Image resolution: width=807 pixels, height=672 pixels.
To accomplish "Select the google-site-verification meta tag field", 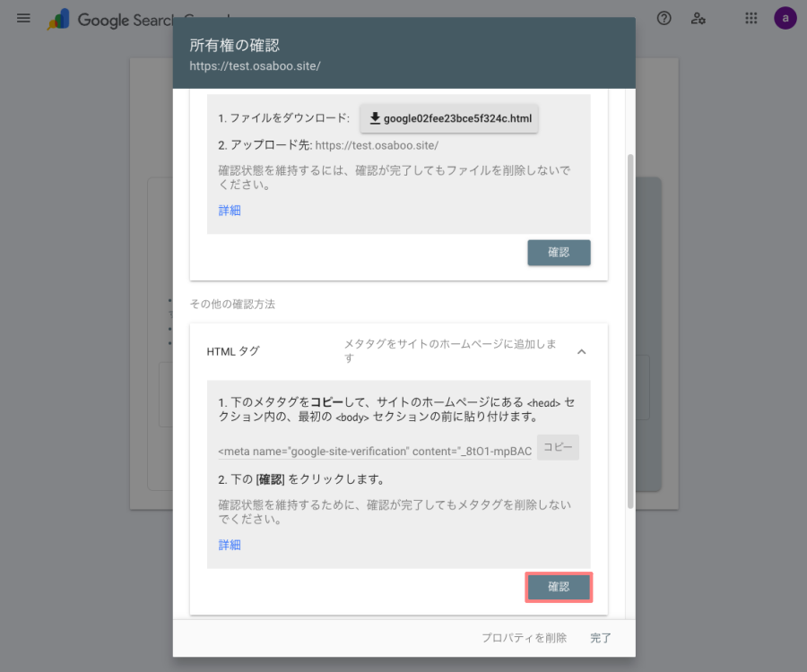I will click(x=375, y=452).
